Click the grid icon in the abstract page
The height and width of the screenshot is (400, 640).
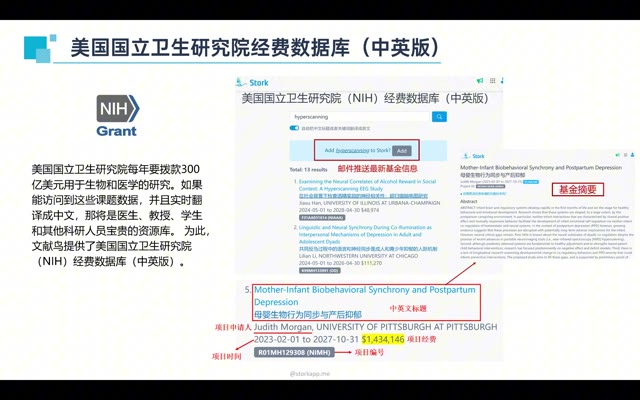pyautogui.click(x=626, y=155)
